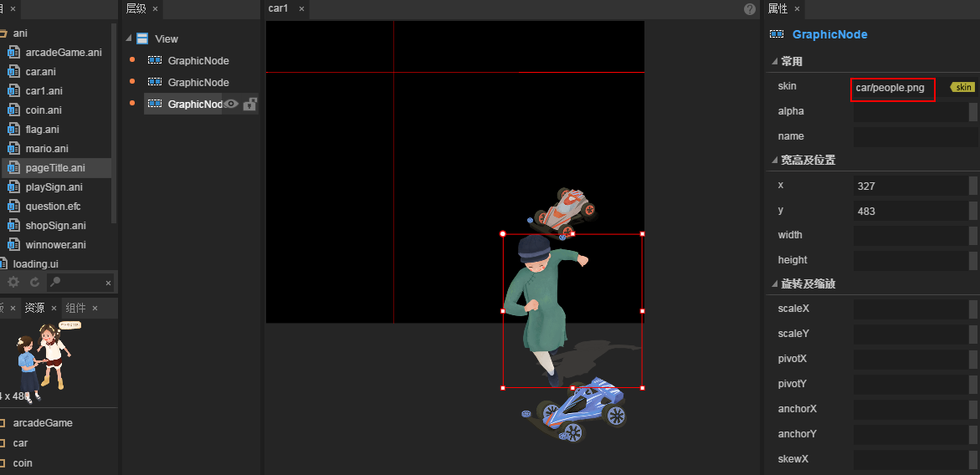Open the mario.ani file
Screen dimensions: 980x475
point(47,149)
